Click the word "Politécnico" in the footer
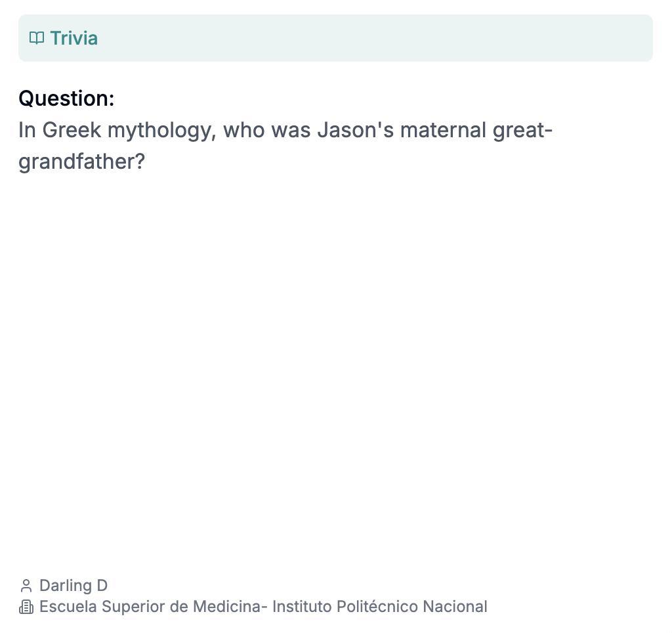672x633 pixels. (377, 607)
